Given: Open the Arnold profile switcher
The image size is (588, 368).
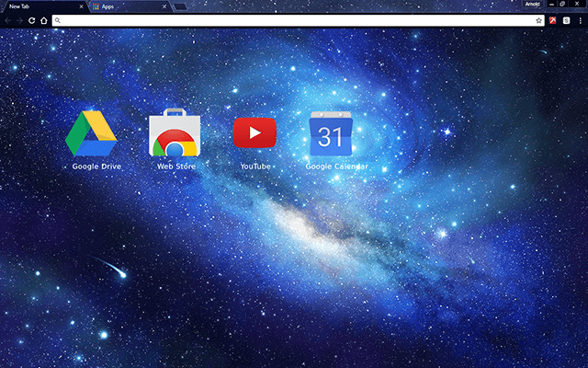Looking at the screenshot, I should (x=532, y=5).
